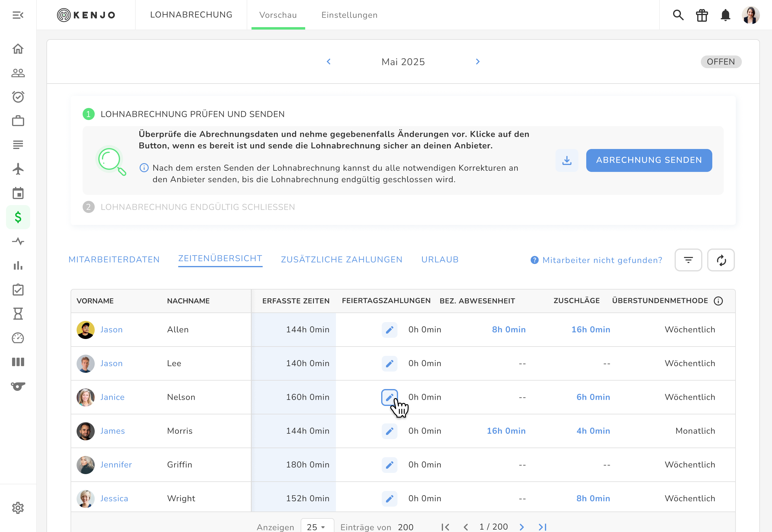Open the home sidebar icon

pyautogui.click(x=18, y=49)
